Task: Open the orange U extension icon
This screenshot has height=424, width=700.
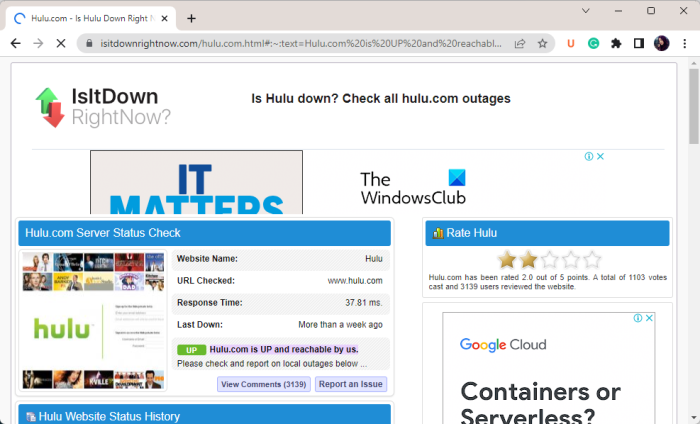Action: coord(571,43)
